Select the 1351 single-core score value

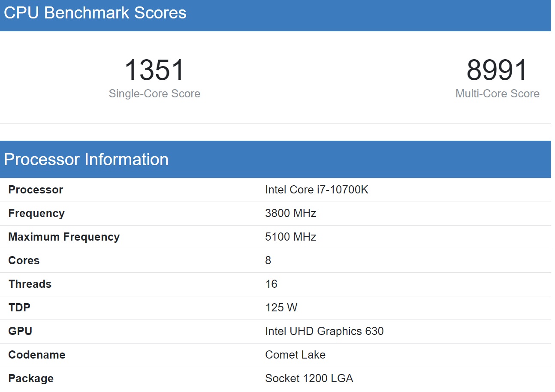click(x=154, y=70)
